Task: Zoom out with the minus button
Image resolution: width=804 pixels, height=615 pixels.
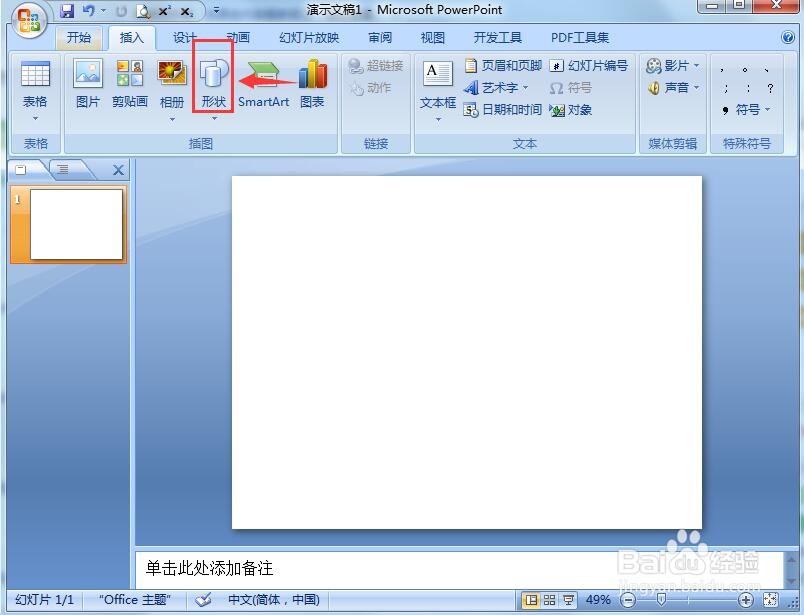Action: (x=628, y=600)
